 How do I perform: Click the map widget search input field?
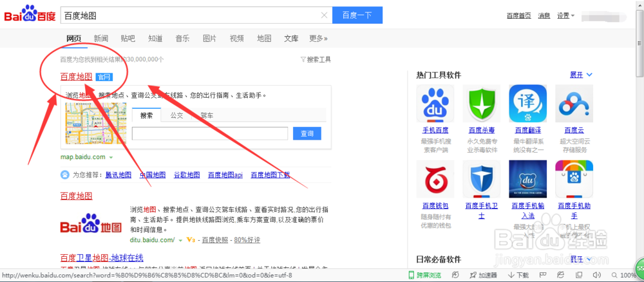coord(210,133)
